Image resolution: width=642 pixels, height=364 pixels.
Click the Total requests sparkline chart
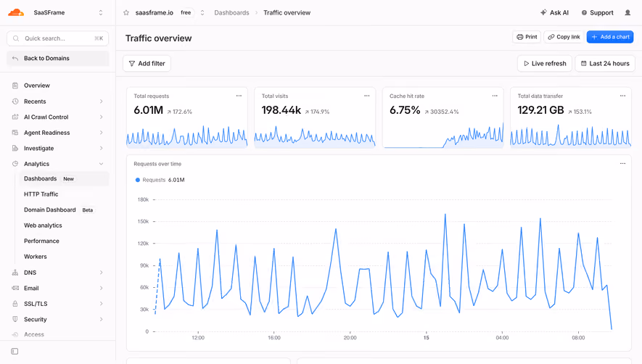tap(186, 136)
